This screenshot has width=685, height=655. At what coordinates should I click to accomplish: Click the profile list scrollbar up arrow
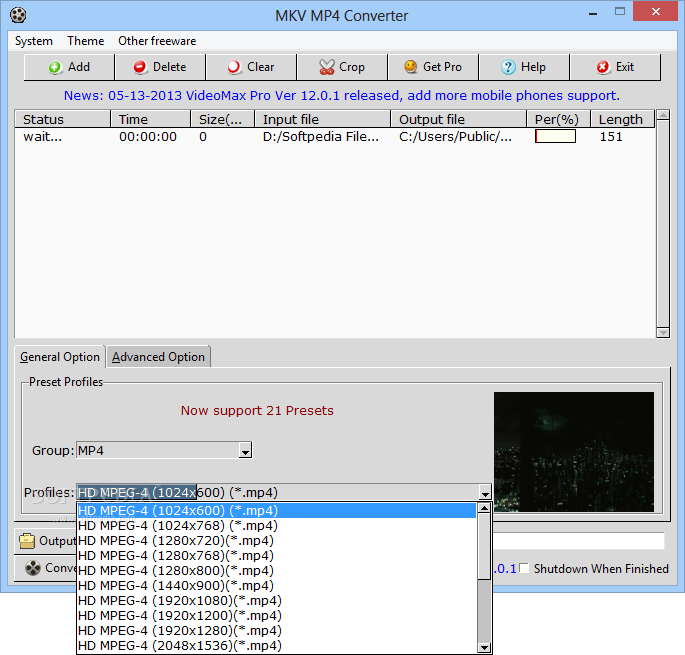click(484, 508)
